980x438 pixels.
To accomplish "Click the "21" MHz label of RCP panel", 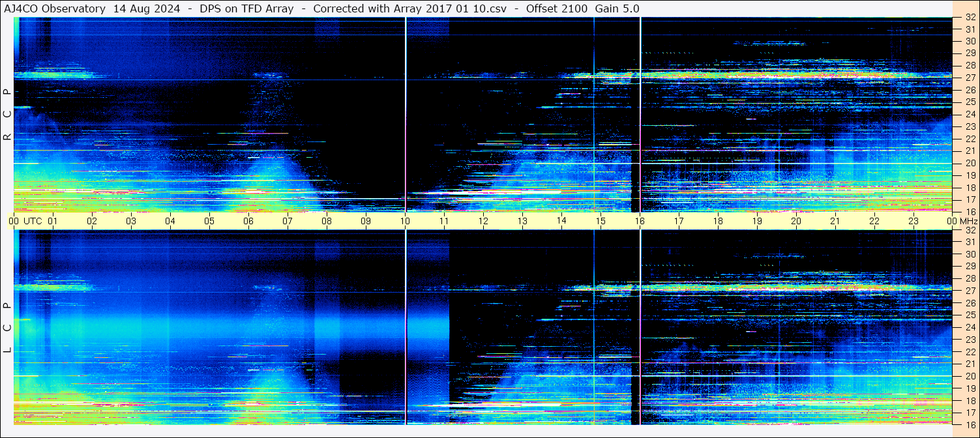I will (970, 151).
